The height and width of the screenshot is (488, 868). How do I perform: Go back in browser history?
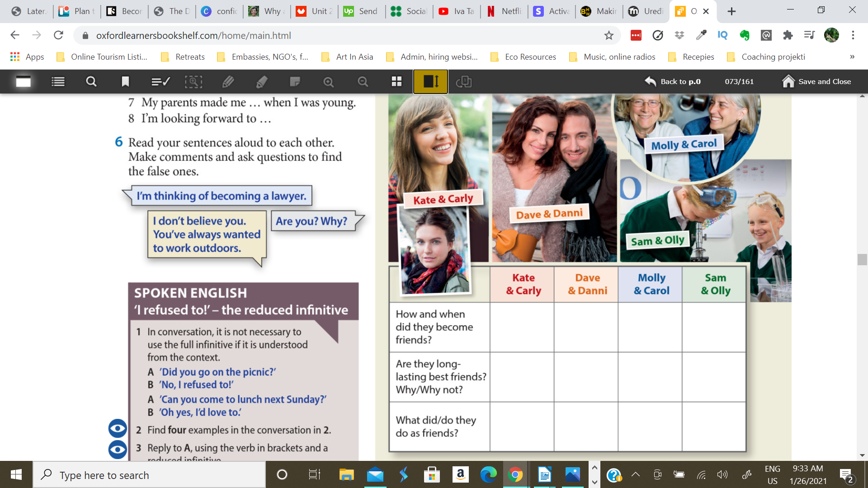[x=15, y=35]
